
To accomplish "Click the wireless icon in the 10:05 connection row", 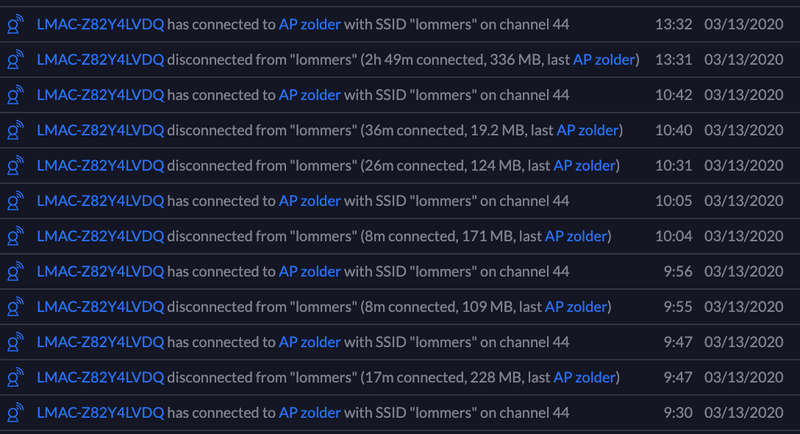I will 15,201.
